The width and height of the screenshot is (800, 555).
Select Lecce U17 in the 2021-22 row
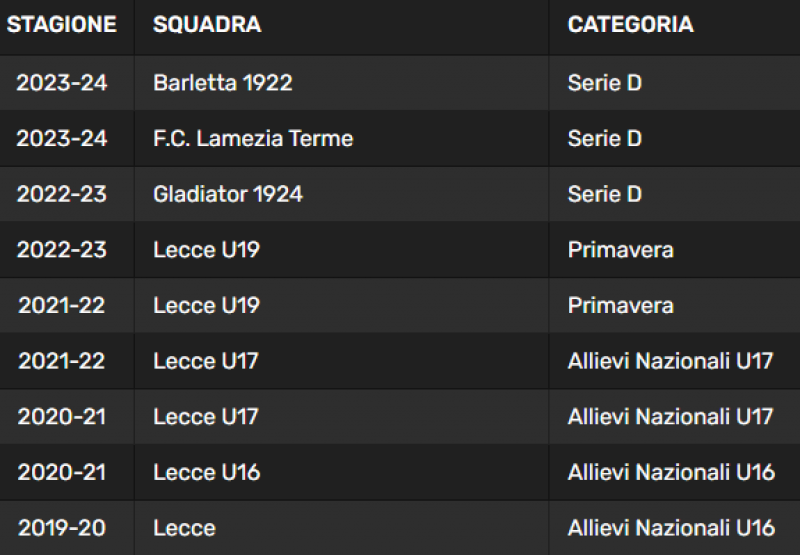pyautogui.click(x=206, y=361)
